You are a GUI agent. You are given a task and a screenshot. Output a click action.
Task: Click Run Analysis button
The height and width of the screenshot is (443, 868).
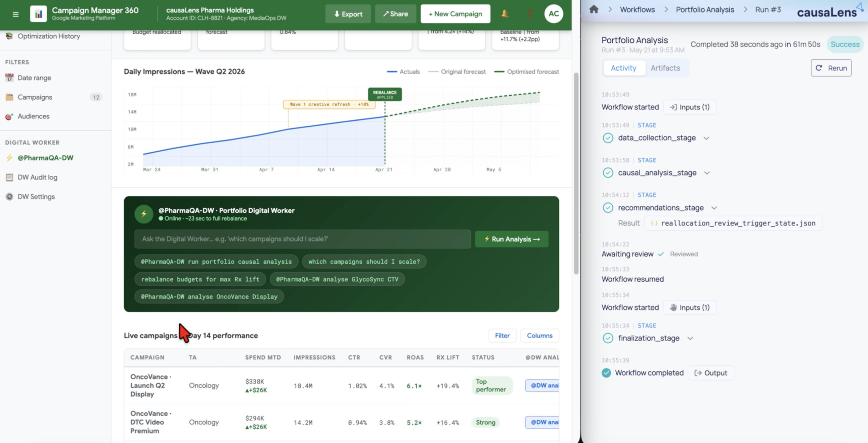(x=512, y=239)
